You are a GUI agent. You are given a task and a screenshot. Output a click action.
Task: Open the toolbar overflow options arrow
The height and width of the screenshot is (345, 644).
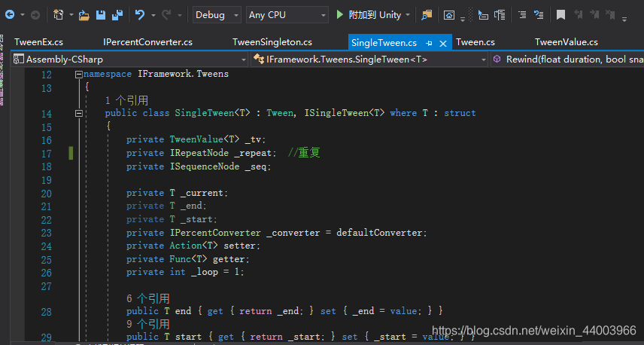(x=624, y=19)
